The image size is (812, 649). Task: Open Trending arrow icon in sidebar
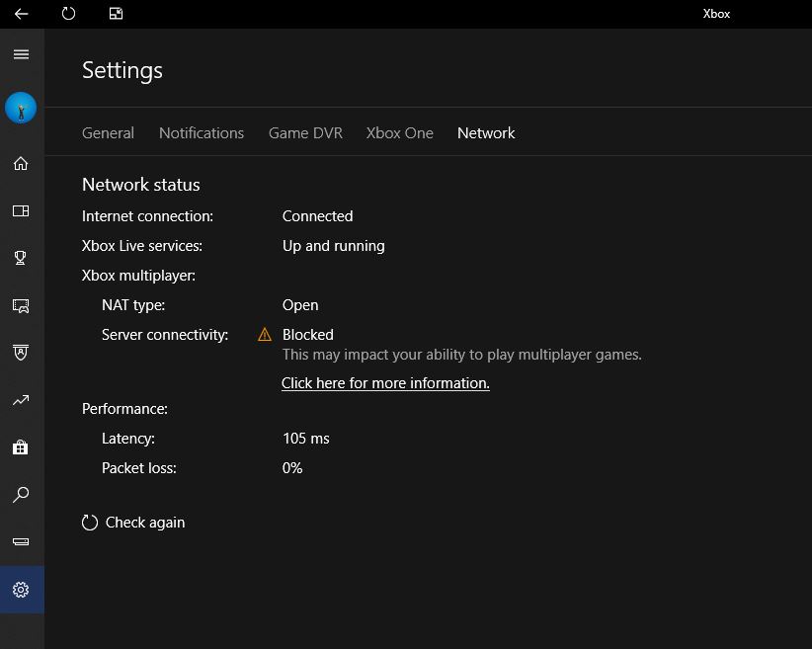21,400
